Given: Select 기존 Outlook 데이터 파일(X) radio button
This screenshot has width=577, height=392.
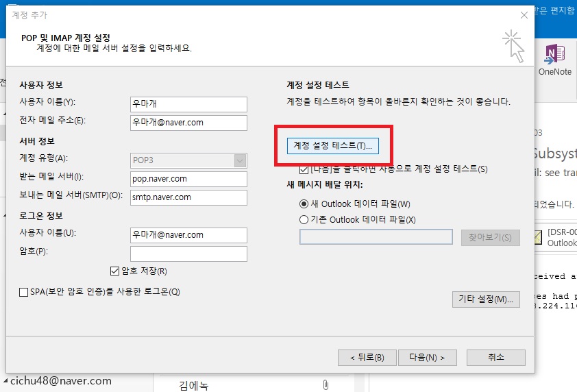Looking at the screenshot, I should (x=304, y=220).
